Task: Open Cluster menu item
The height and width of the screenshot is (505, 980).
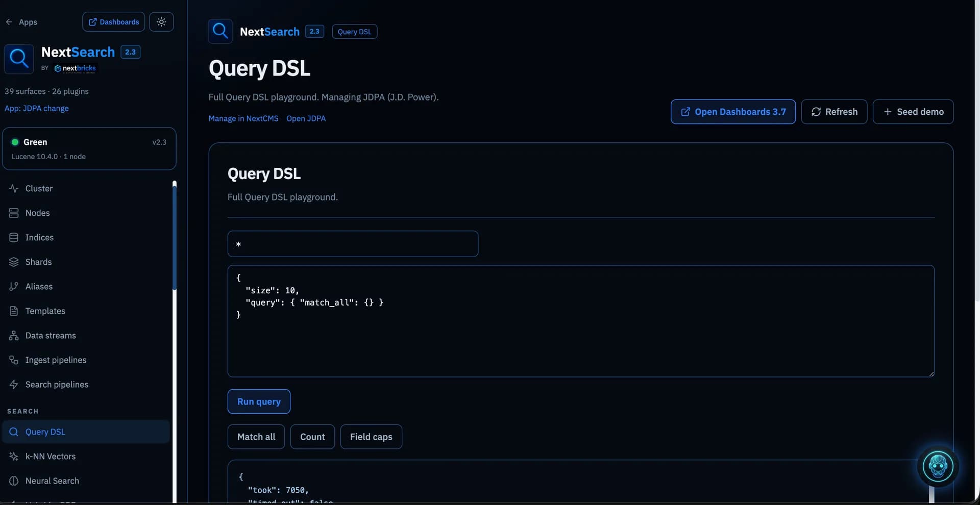Action: click(x=86, y=188)
